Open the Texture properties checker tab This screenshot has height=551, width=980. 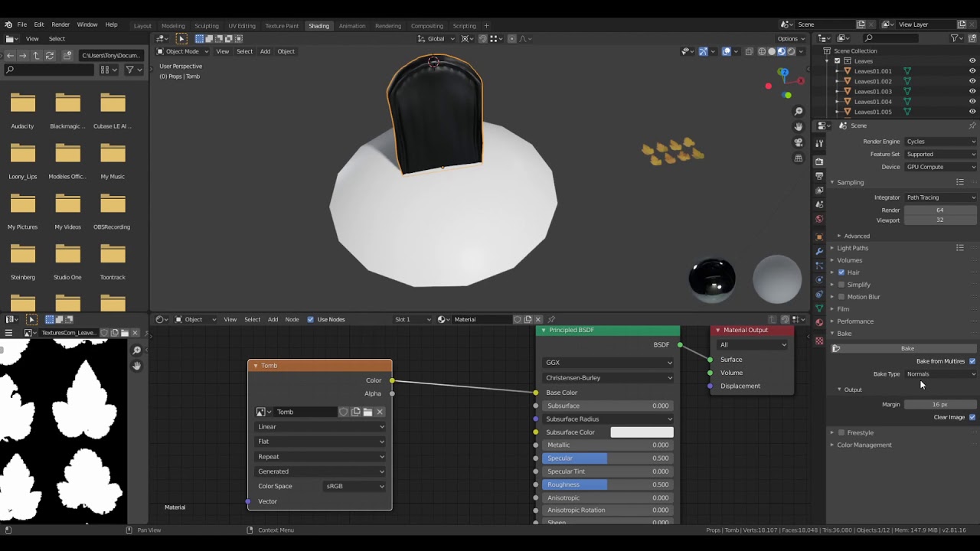pyautogui.click(x=819, y=340)
